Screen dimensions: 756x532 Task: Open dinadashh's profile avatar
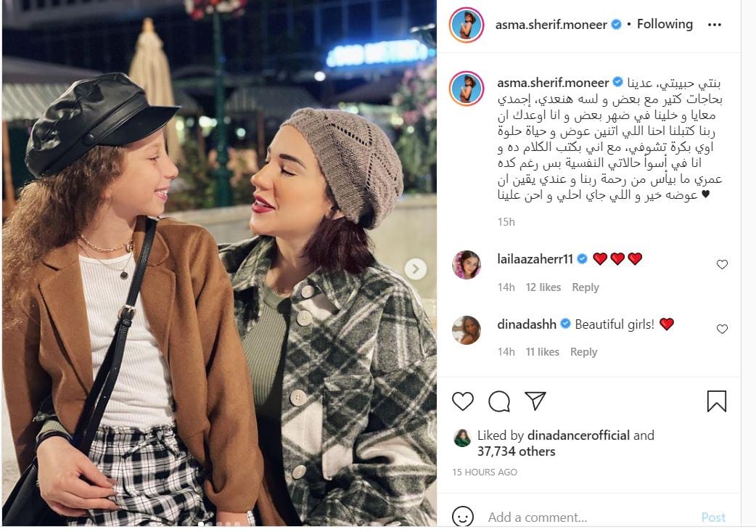(x=467, y=330)
